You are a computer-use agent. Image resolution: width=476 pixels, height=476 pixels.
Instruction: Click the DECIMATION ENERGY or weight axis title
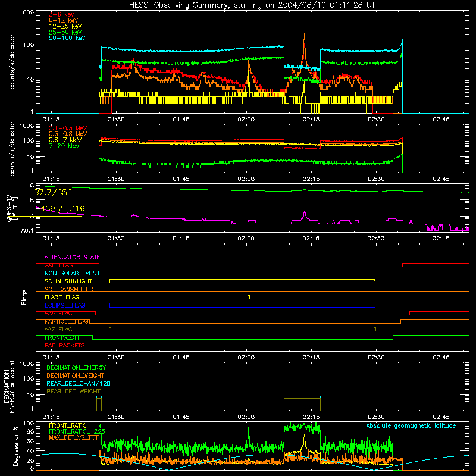click(9, 386)
